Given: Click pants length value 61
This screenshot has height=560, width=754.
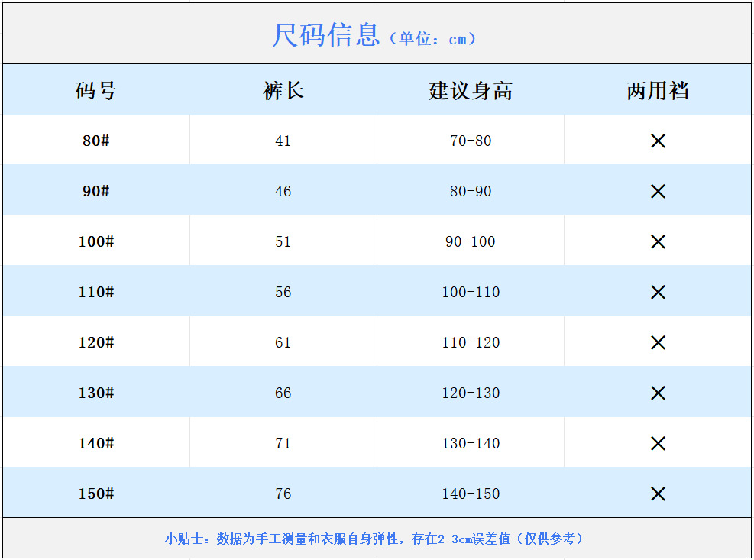Looking at the screenshot, I should click(283, 342).
